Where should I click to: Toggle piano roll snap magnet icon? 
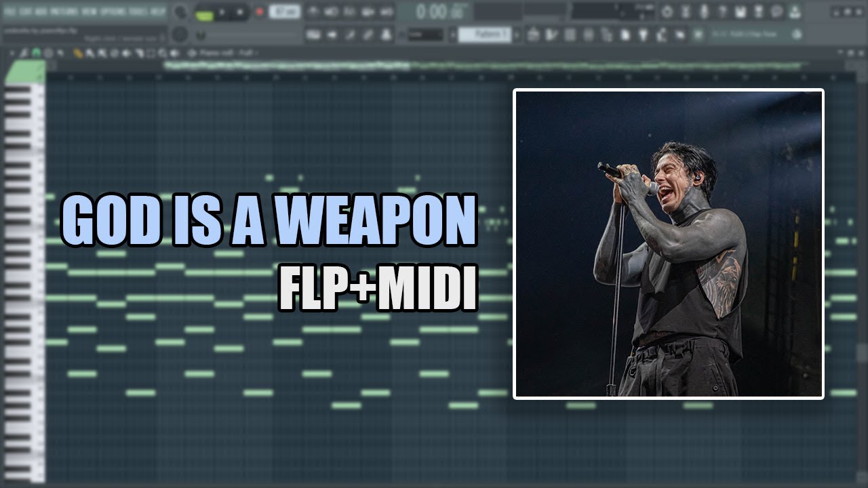[36, 52]
